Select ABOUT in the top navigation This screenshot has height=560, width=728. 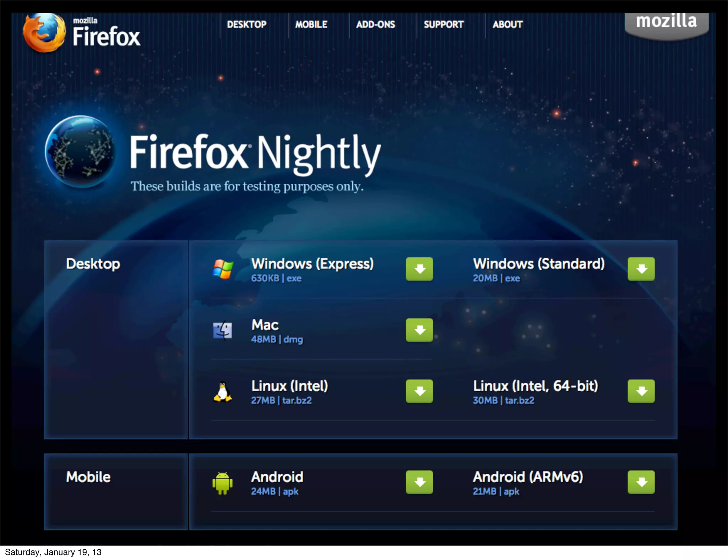tap(507, 24)
